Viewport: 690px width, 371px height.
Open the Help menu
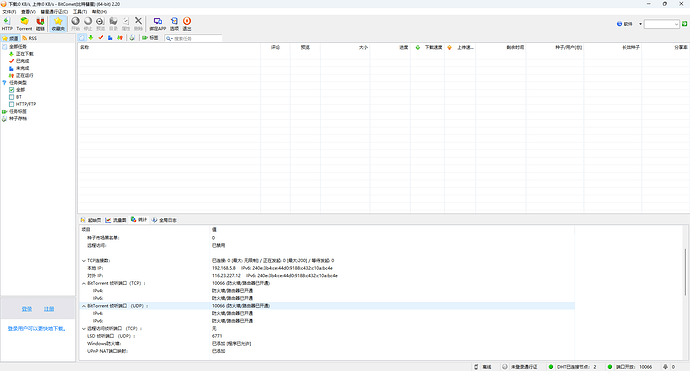(99, 11)
